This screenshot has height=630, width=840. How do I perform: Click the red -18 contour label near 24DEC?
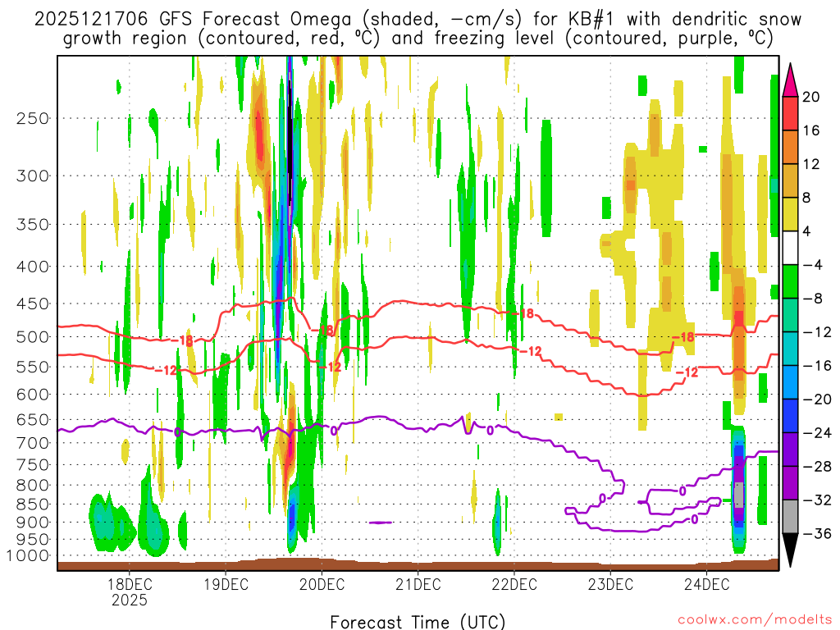pos(683,337)
